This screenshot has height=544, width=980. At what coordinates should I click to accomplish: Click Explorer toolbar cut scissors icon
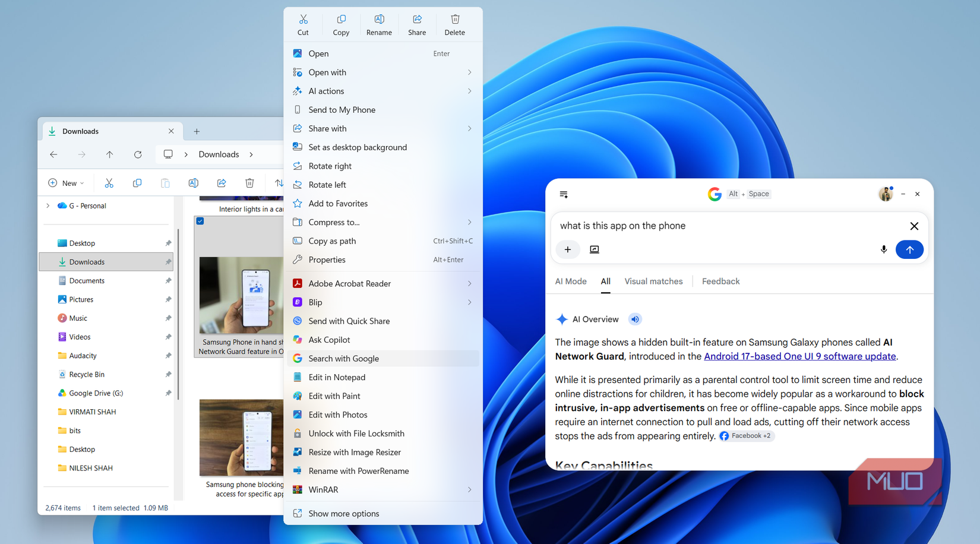pyautogui.click(x=109, y=183)
